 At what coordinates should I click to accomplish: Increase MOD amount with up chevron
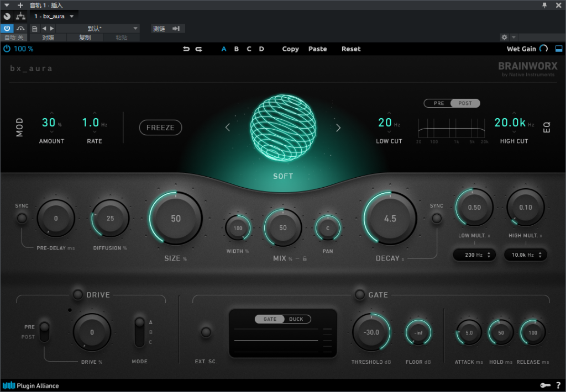pyautogui.click(x=51, y=113)
